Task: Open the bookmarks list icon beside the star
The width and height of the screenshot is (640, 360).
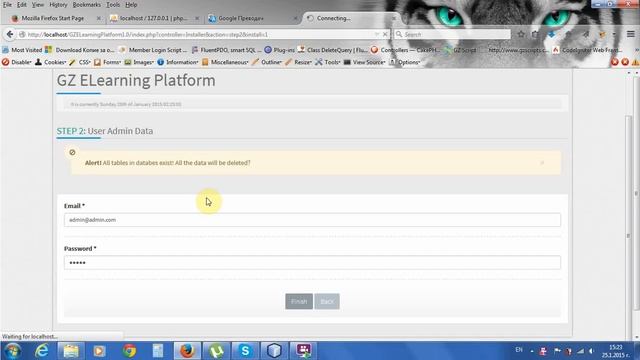Action: pos(535,35)
